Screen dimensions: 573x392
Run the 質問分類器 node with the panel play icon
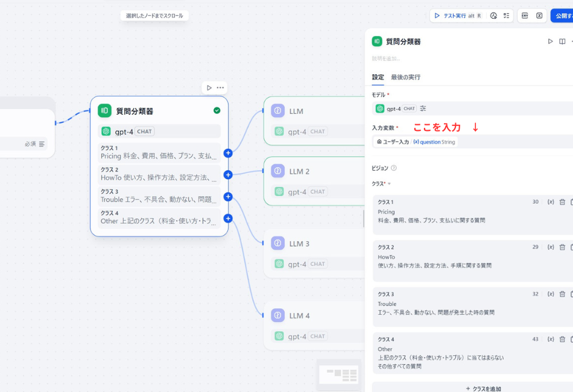[x=550, y=41]
